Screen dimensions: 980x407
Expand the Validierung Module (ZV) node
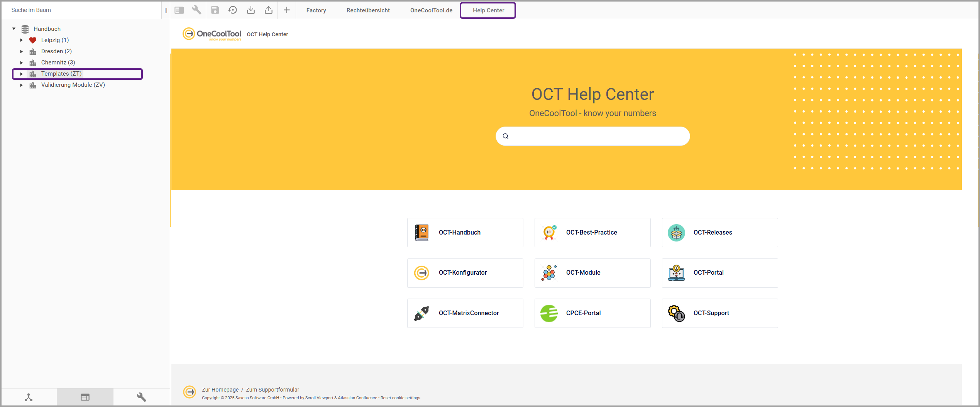coord(22,85)
